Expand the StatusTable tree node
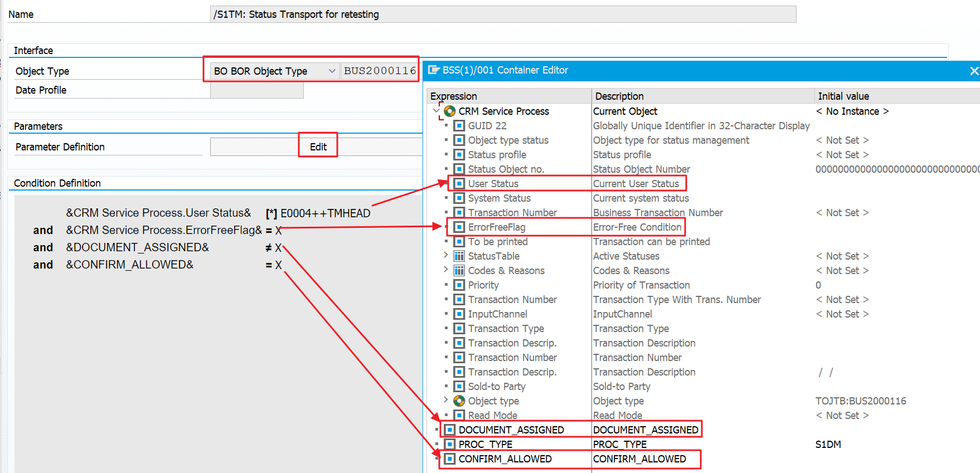 (445, 255)
